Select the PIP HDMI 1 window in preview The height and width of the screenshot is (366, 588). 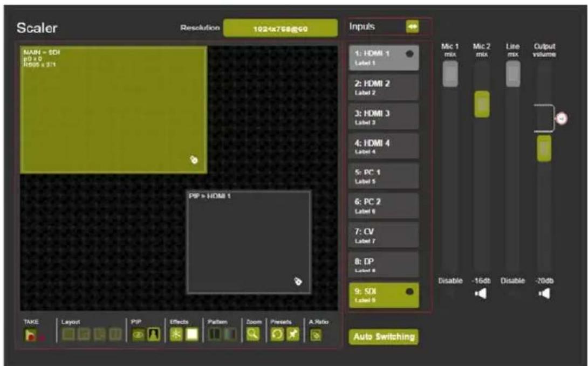click(249, 242)
